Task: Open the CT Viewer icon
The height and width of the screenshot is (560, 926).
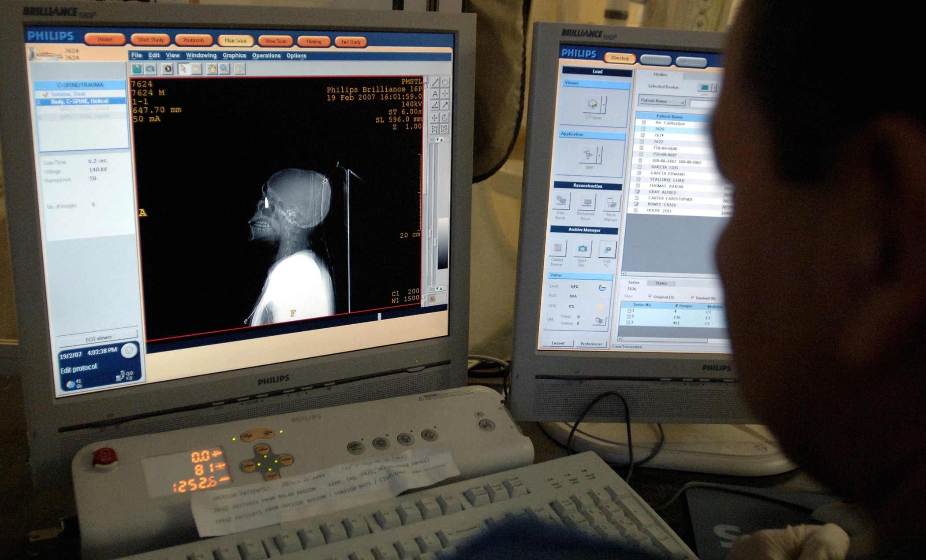Action: click(592, 104)
